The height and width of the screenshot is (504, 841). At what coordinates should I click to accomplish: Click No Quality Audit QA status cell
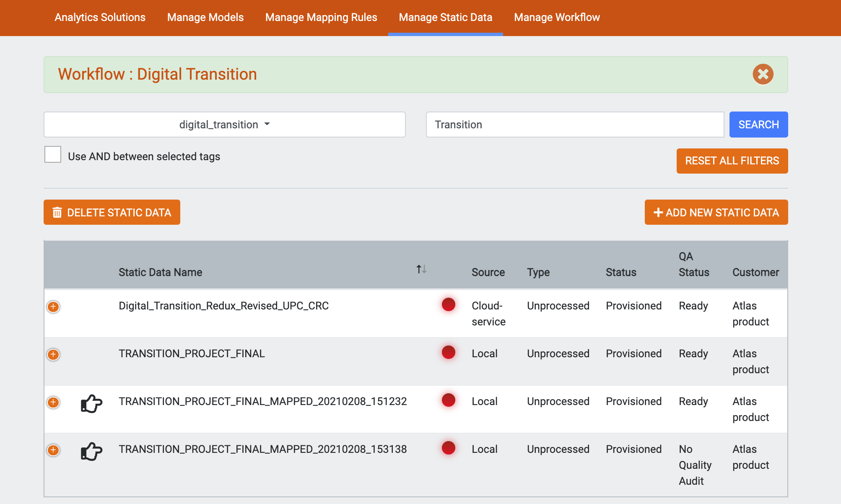coord(695,465)
